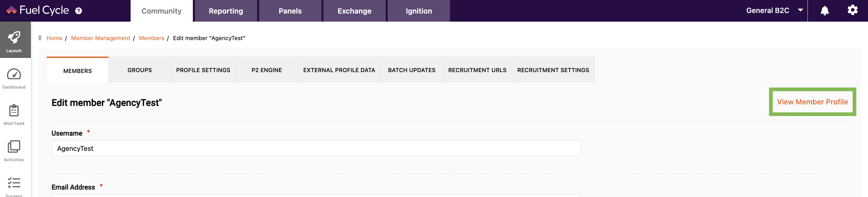Switch to the Ignition tab
Image resolution: width=868 pixels, height=197 pixels.
[419, 11]
